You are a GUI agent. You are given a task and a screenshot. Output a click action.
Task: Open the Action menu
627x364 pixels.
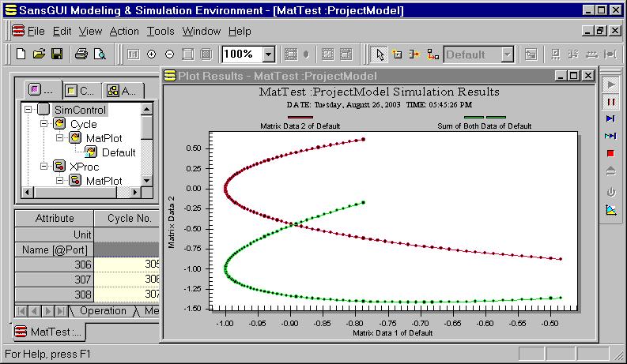pyautogui.click(x=124, y=31)
